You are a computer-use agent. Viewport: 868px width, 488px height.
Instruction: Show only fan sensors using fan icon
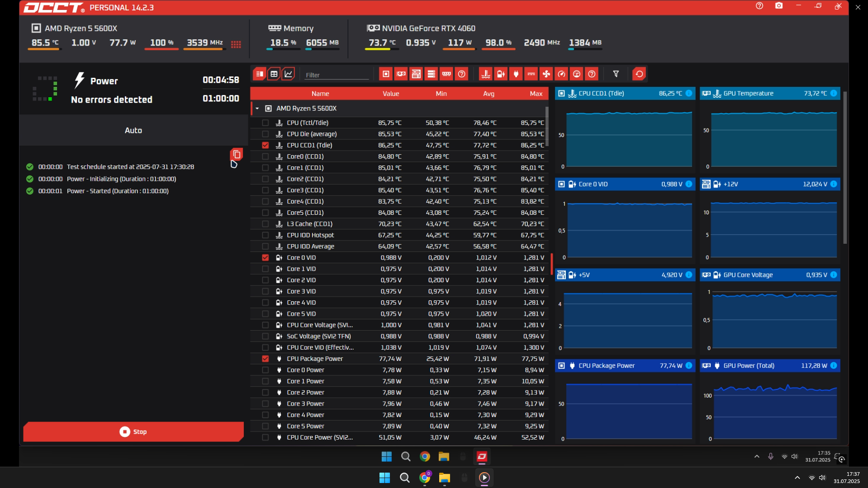pyautogui.click(x=546, y=74)
